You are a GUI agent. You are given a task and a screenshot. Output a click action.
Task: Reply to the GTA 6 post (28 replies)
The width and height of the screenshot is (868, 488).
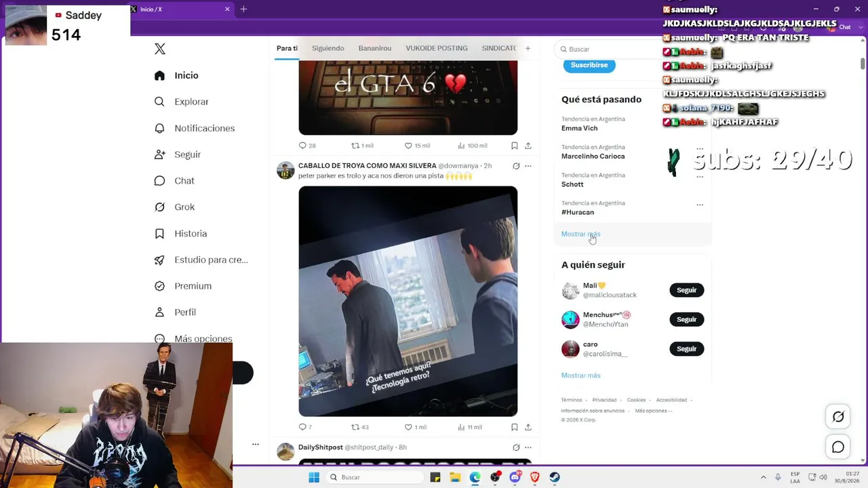pyautogui.click(x=307, y=146)
